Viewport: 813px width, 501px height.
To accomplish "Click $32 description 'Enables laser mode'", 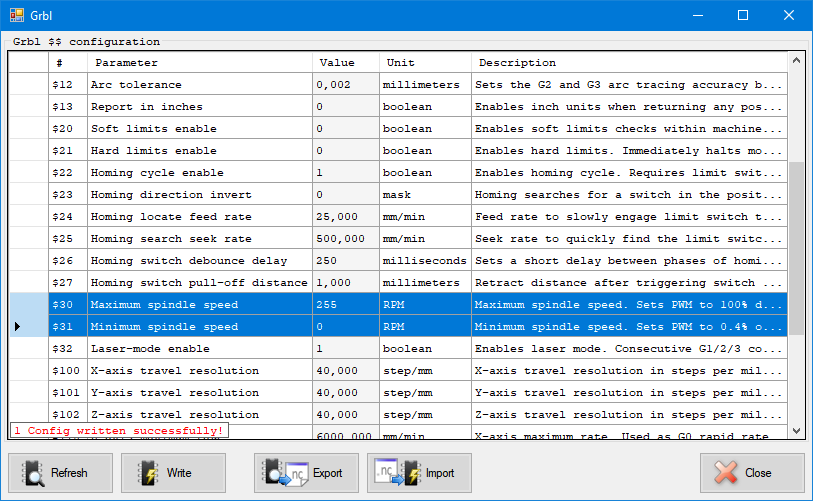I will click(629, 349).
